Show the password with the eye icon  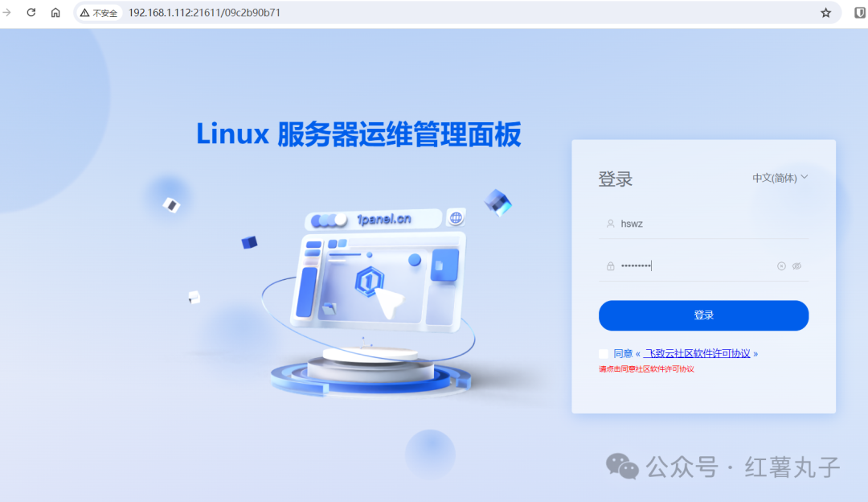coord(796,266)
